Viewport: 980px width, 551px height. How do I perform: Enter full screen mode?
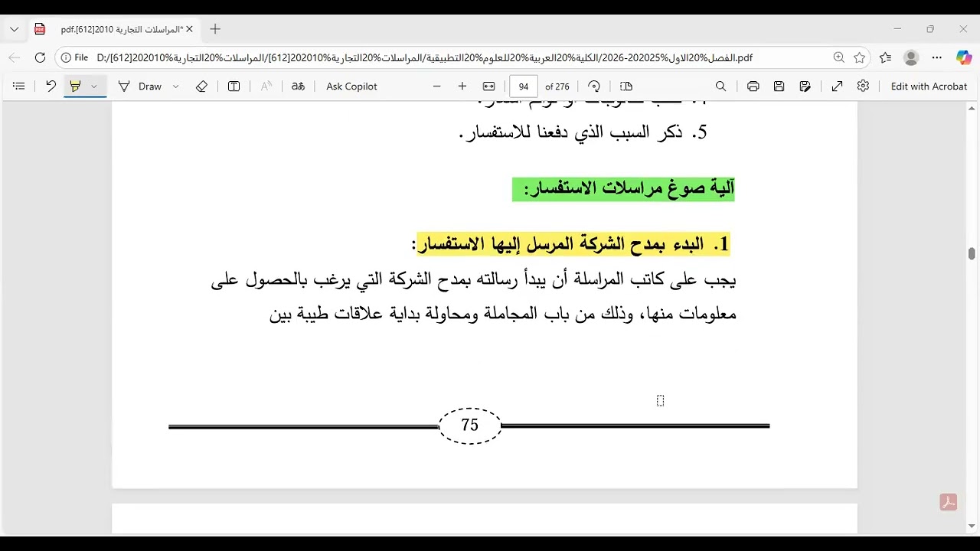[x=838, y=86]
